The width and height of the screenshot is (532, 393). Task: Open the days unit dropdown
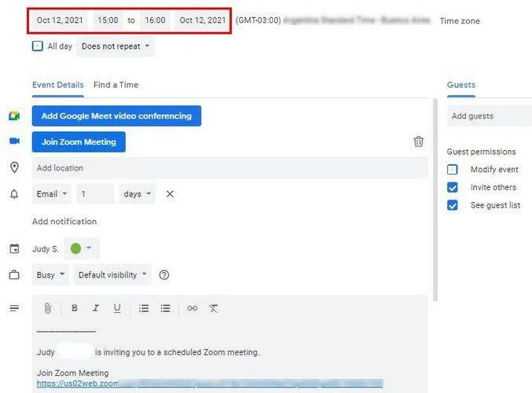click(137, 194)
